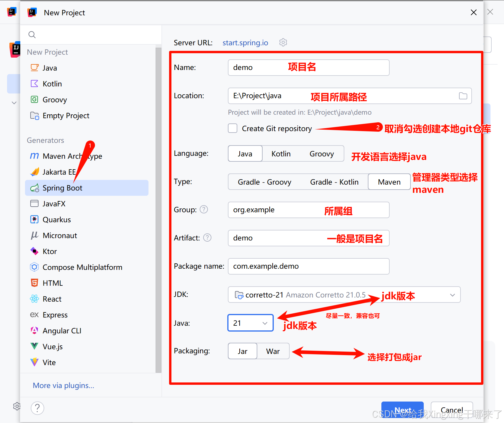Select Compose Multiplatform entry label

[x=82, y=267]
